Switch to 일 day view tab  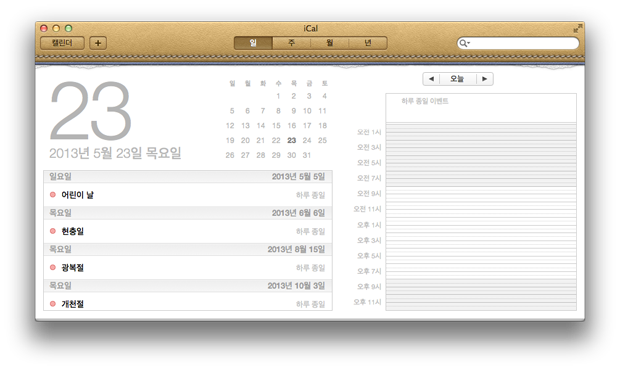[x=253, y=43]
